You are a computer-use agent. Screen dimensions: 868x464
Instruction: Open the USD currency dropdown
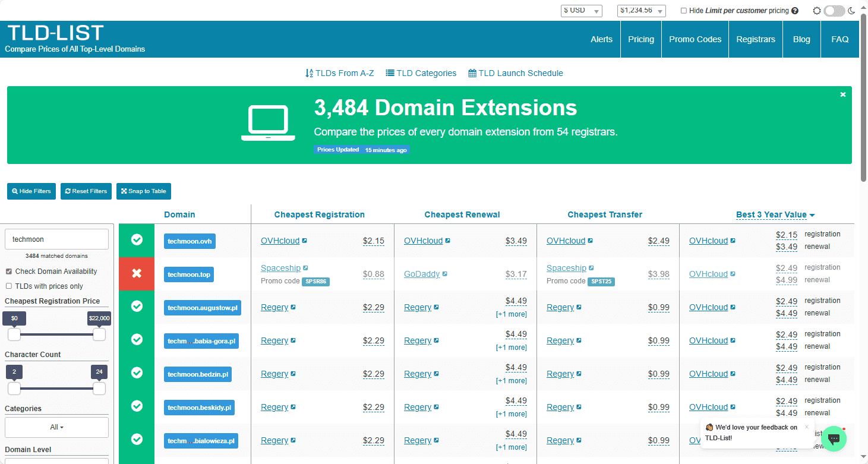pos(582,11)
